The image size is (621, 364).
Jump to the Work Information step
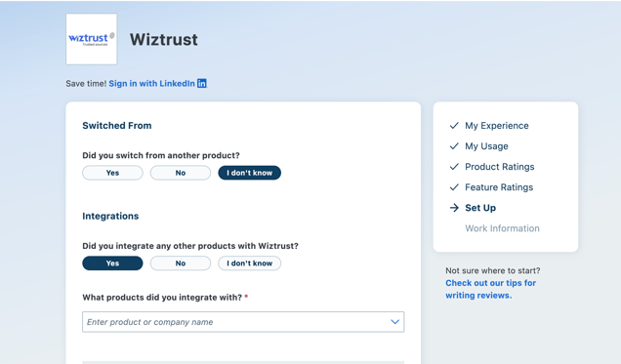502,228
